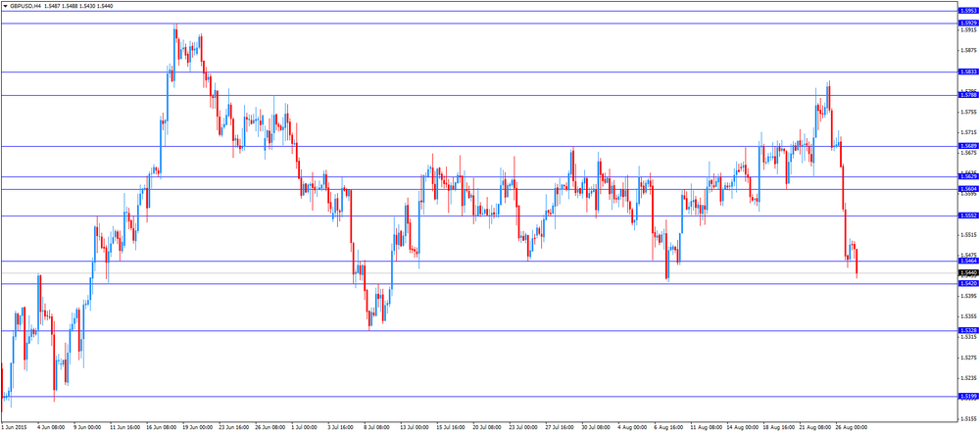Click the 1 Jun 2015 date label
This screenshot has width=980, height=432.
pyautogui.click(x=14, y=428)
